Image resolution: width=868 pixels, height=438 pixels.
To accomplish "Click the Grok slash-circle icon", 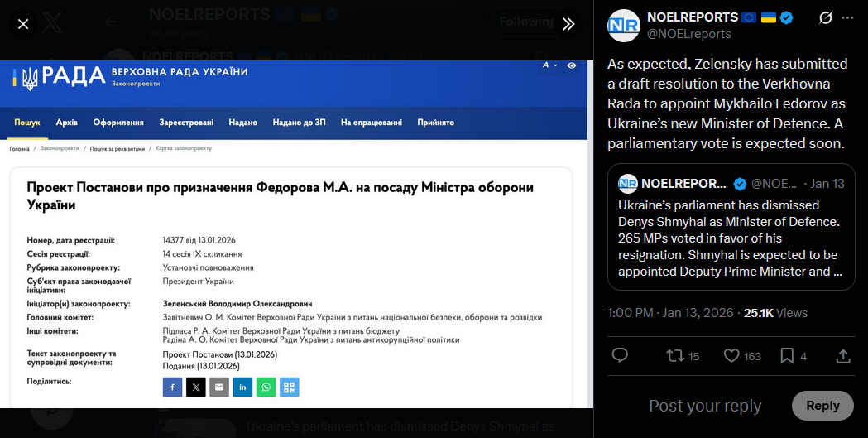I will click(825, 17).
